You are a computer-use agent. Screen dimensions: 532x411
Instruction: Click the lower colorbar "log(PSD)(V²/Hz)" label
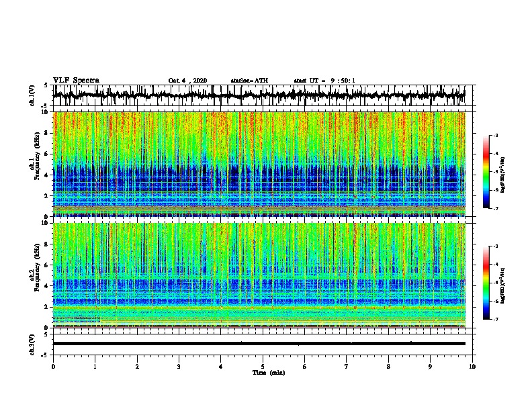tap(503, 285)
